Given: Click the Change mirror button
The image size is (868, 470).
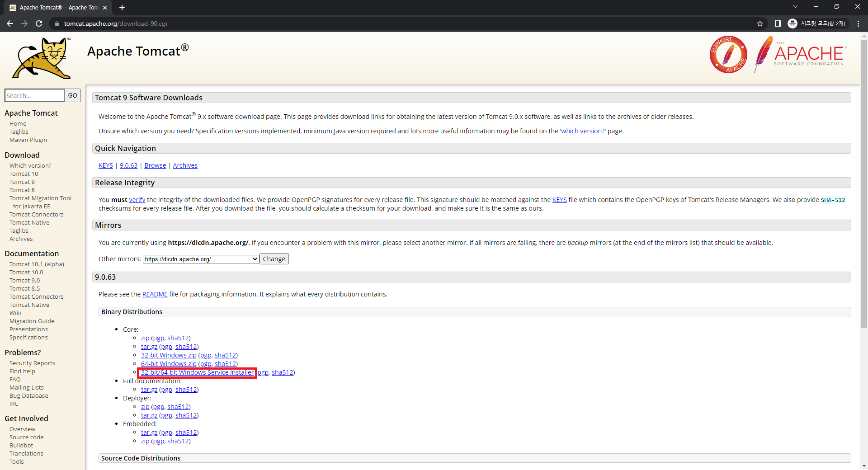Looking at the screenshot, I should coord(274,259).
